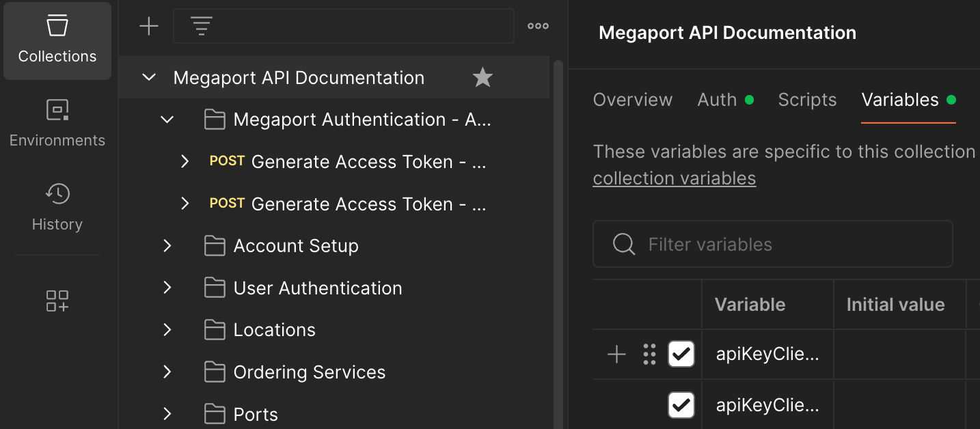Click the User Authentication folder icon
The height and width of the screenshot is (429, 980).
[215, 288]
